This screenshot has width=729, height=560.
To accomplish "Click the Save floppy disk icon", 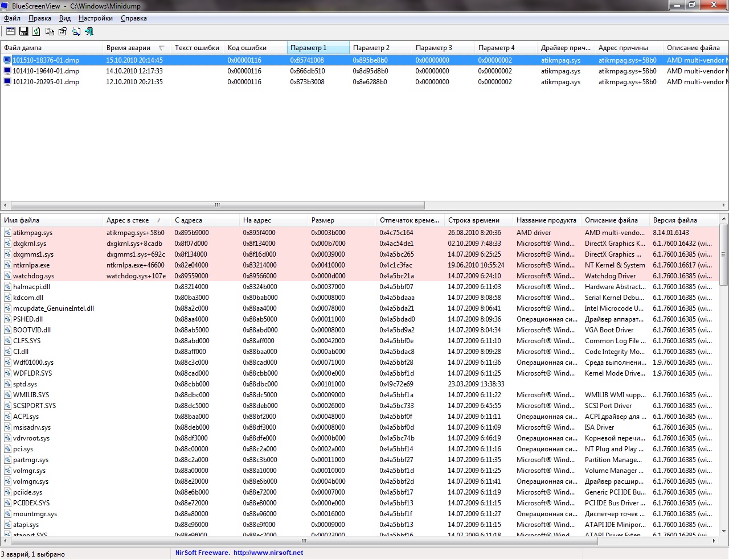I will coord(24,31).
